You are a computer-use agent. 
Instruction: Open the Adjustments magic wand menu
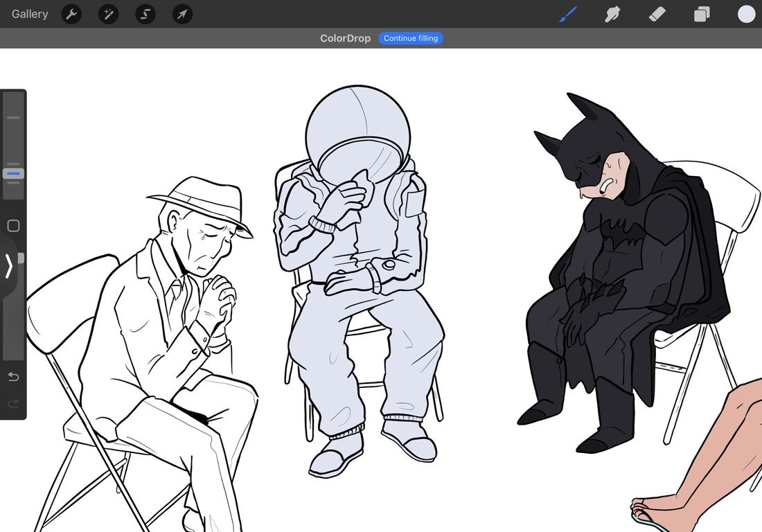[108, 14]
